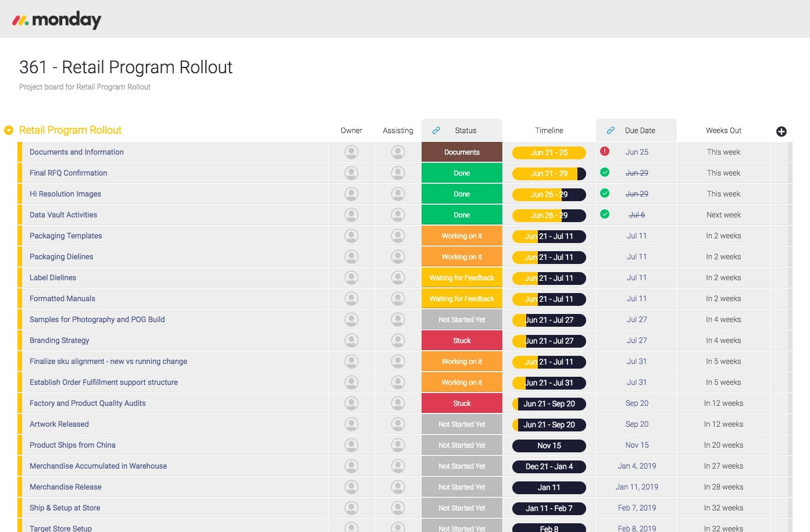Click 'In 20 weeks' cell
810x532 pixels.
pyautogui.click(x=723, y=445)
